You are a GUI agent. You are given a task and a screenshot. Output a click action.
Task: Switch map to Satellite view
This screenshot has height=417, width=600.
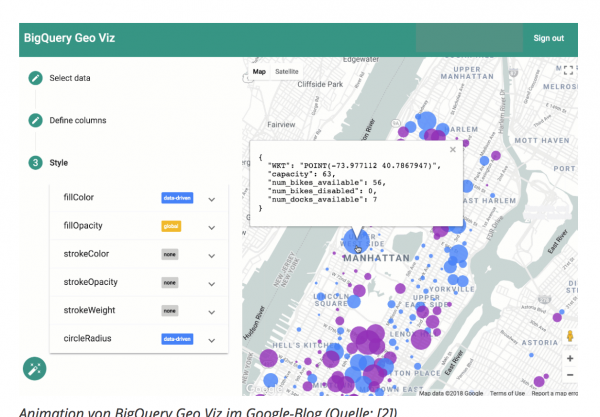pos(287,71)
